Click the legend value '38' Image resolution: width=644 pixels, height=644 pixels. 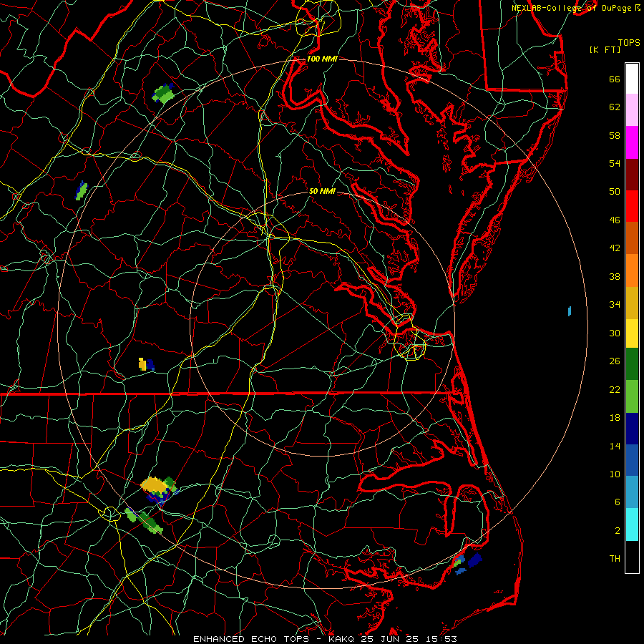pyautogui.click(x=615, y=276)
